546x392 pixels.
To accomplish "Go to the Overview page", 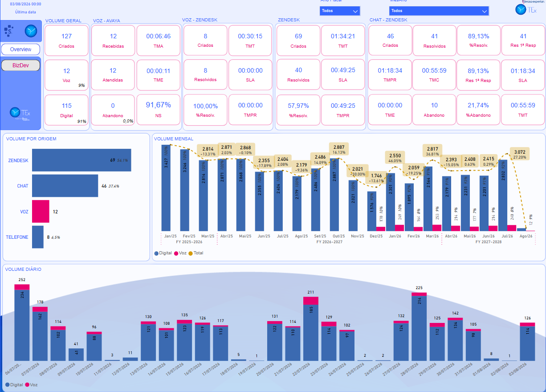I will click(20, 49).
